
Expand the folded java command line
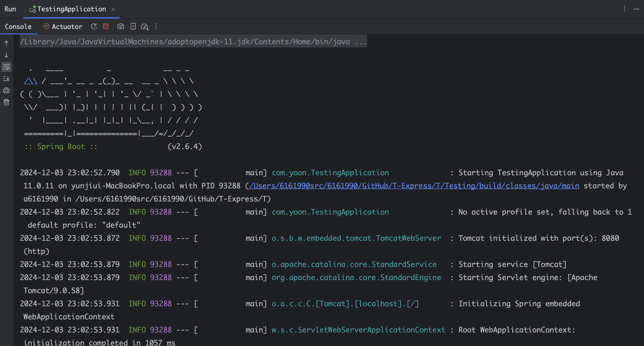click(360, 42)
